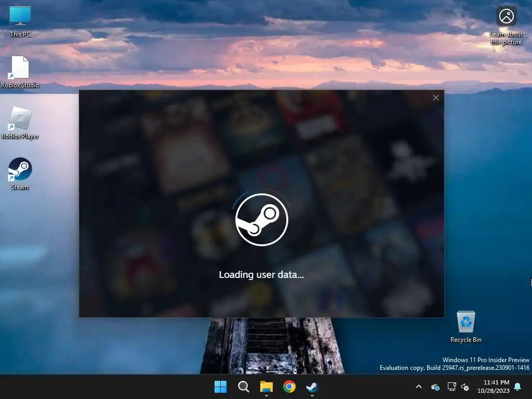Click Learn about this picture icon
Viewport: 532px width, 399px height.
506,26
